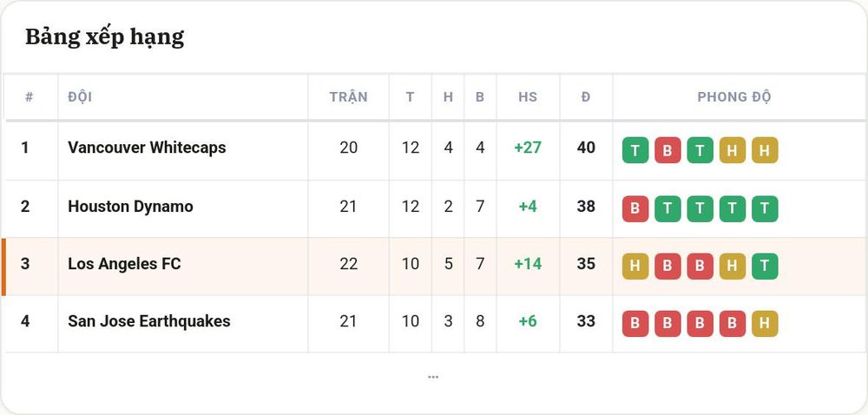Click Los Angeles FC's green T form badge
This screenshot has height=415, width=868.
765,267
